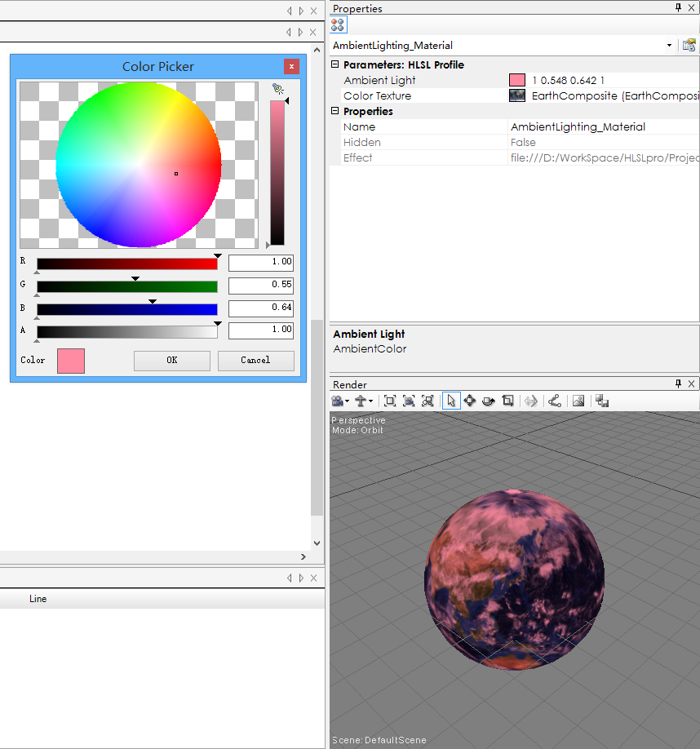Select the rotate object tool
The height and width of the screenshot is (749, 700).
click(x=489, y=401)
